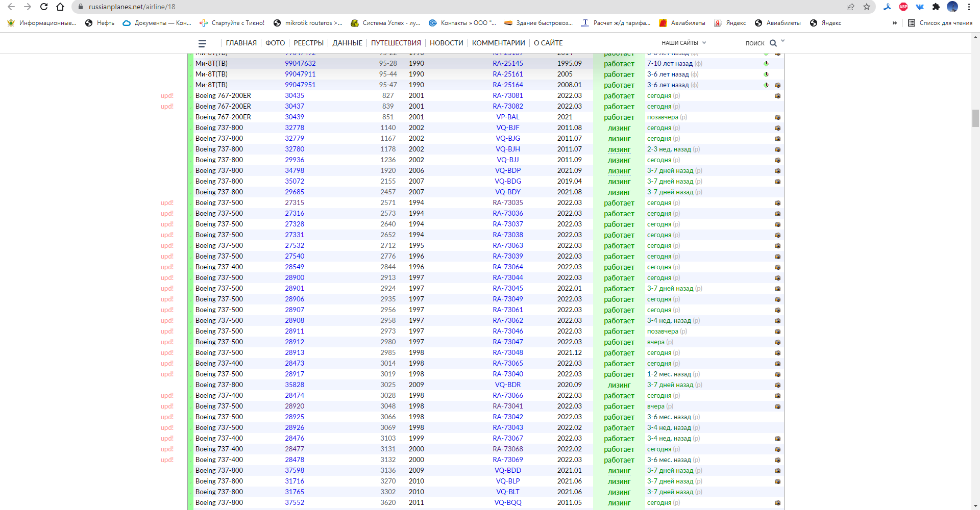Click 'Boeing 737-400' in the RA-73069 row
Viewport: 980px width, 510px height.
219,460
